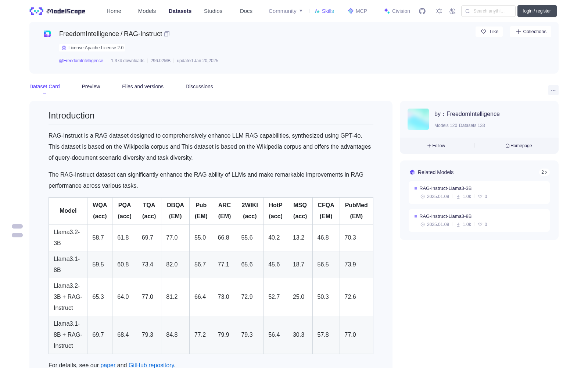This screenshot has width=588, height=368.
Task: Switch to the Discussions tab
Action: coord(199,86)
